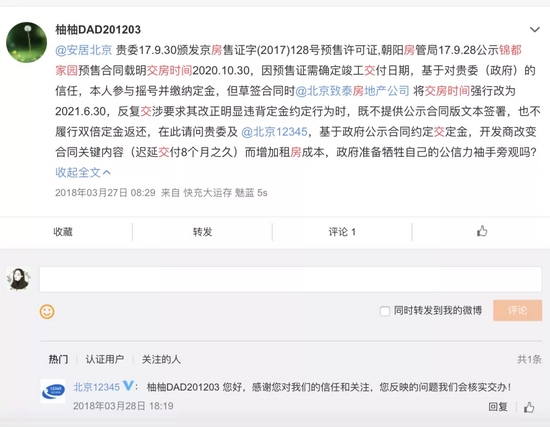Viewport: 550px width, 427px height.
Task: Like the 北京12345 comment
Action: click(529, 407)
